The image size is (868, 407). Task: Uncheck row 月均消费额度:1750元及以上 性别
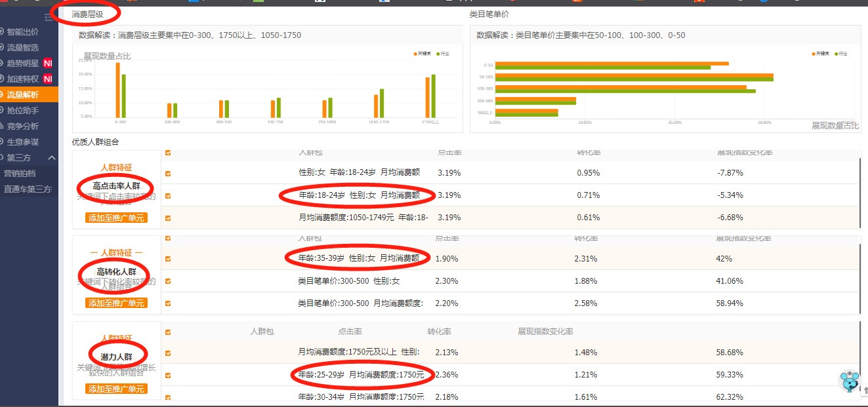pos(169,353)
